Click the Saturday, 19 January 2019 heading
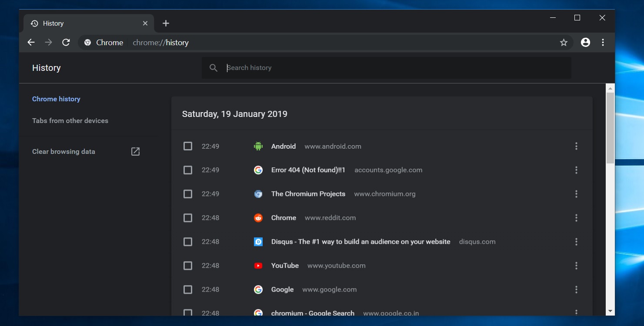The height and width of the screenshot is (326, 644). coord(235,114)
